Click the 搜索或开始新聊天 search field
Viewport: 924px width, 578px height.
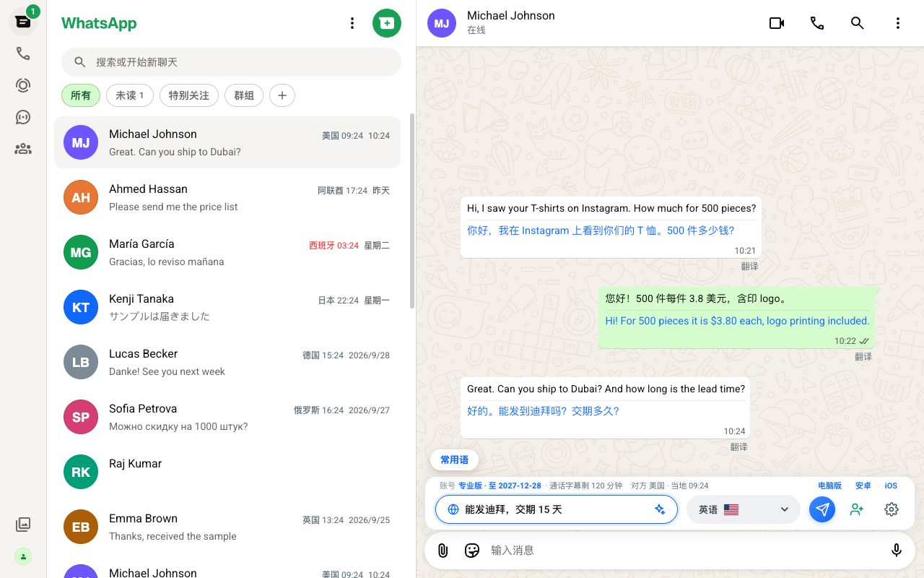point(231,62)
